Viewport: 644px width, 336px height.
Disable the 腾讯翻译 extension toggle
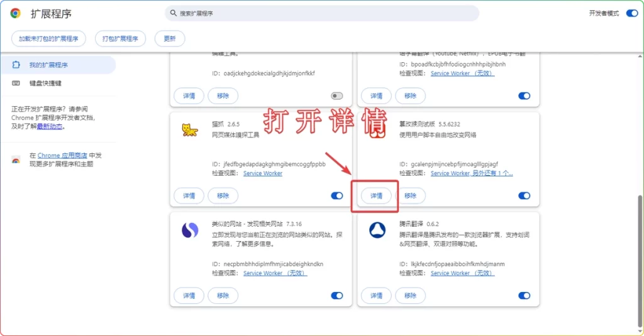pos(524,295)
